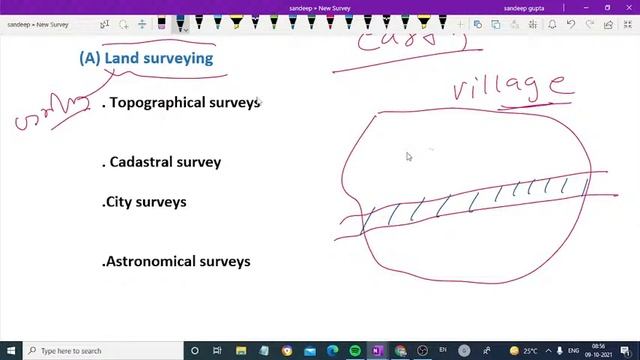
Task: Open the notifications bell
Action: point(552,24)
